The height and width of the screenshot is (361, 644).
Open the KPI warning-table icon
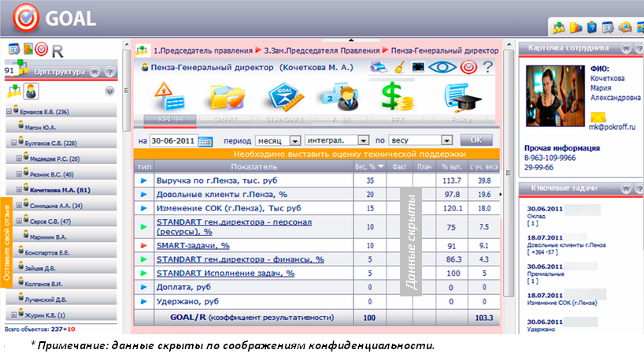click(168, 97)
